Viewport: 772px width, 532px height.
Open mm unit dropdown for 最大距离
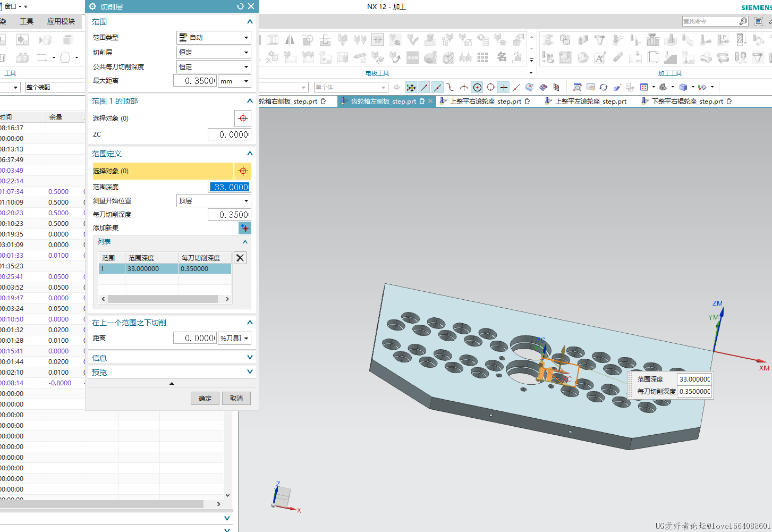tap(234, 81)
